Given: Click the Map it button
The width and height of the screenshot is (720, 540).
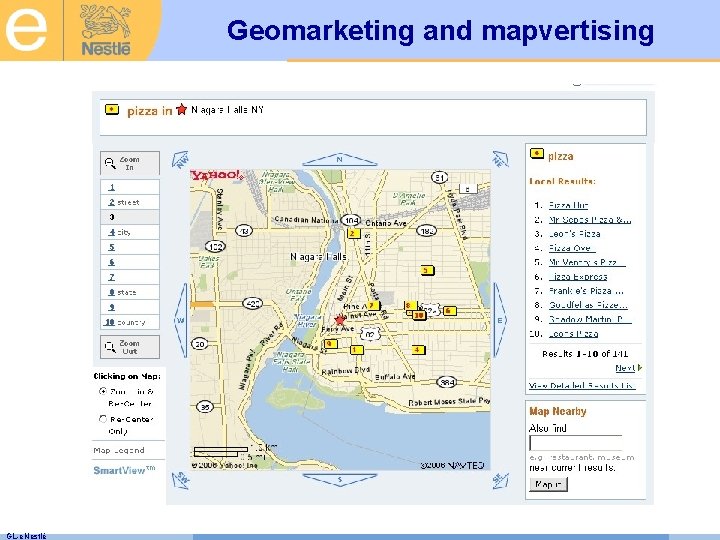Looking at the screenshot, I should pyautogui.click(x=548, y=484).
